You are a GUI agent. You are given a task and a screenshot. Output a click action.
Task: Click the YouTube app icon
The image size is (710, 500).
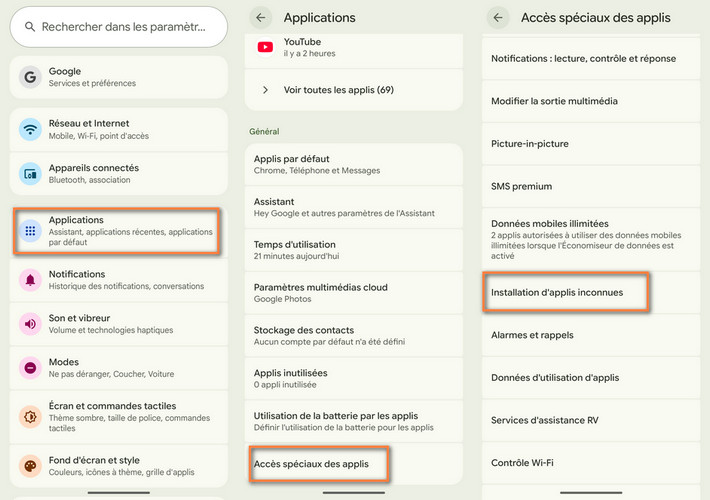click(x=265, y=47)
